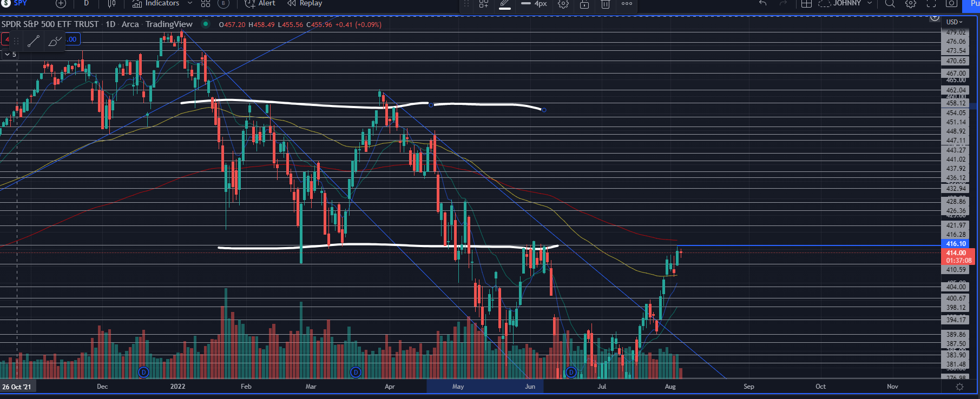This screenshot has height=399, width=980.
Task: Open the USD currency dropdown
Action: pos(954,22)
